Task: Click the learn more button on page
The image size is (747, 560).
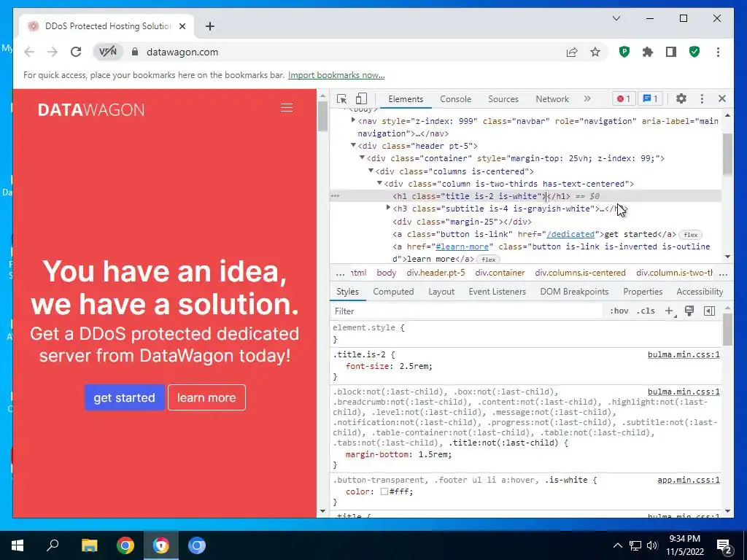Action: point(206,397)
